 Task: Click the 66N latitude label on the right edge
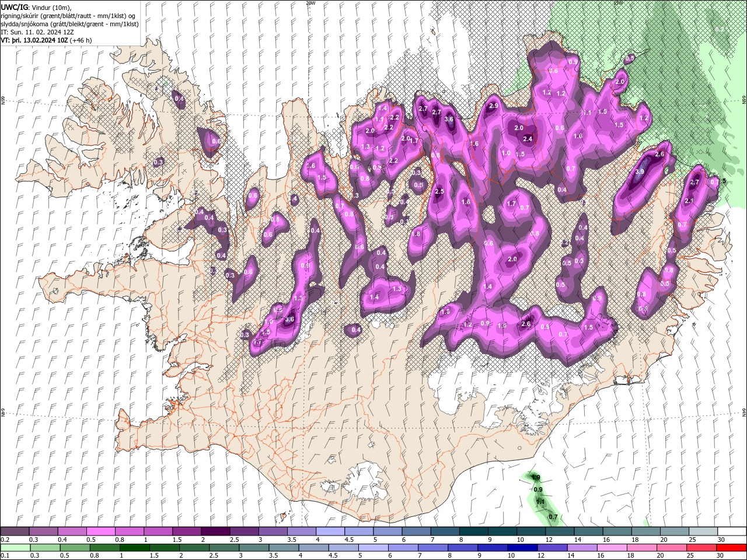(x=744, y=100)
